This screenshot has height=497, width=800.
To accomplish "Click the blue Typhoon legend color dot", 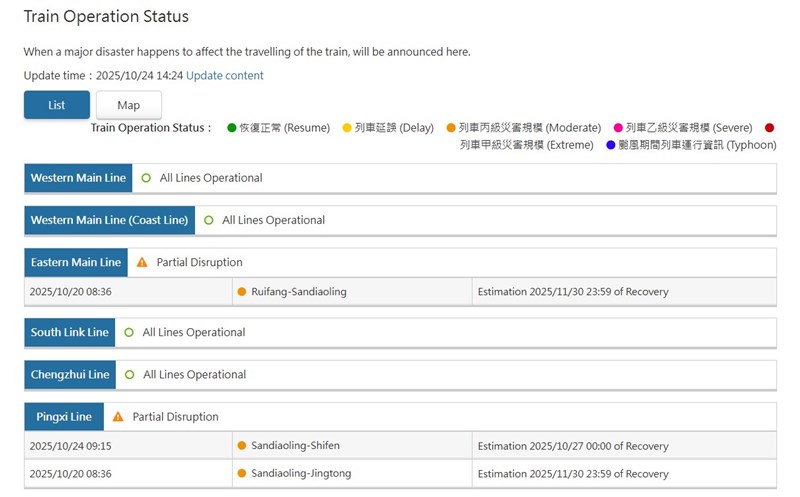I will coord(612,146).
